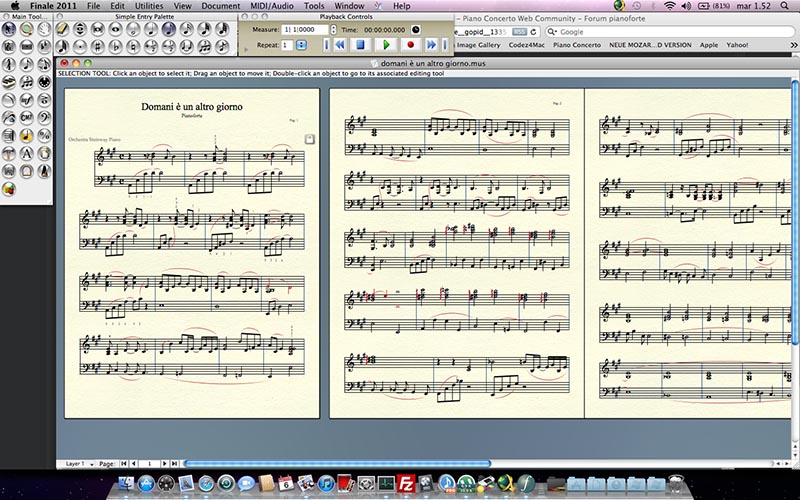
Task: Select the Selection arrow tool in Main Tool palette
Action: (9, 29)
